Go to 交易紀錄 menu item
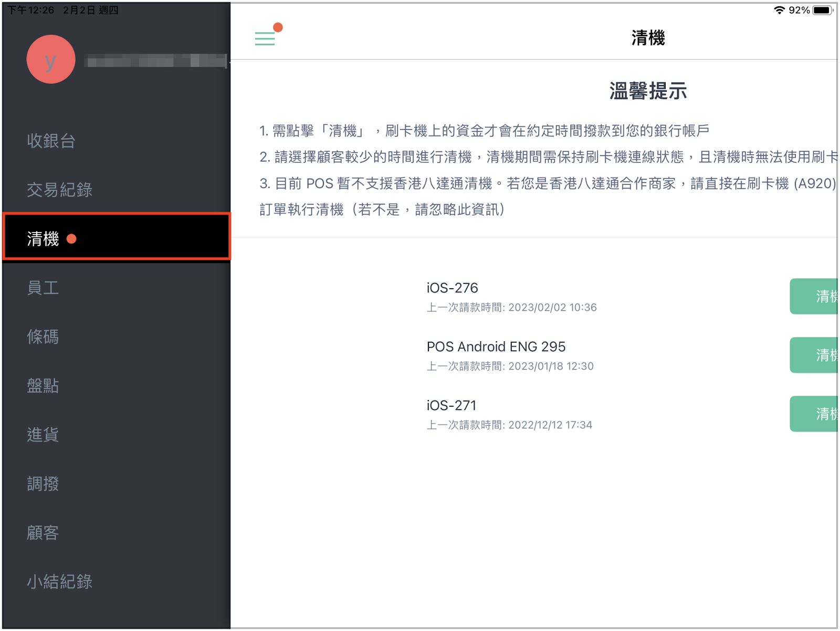The image size is (840, 631). click(59, 190)
